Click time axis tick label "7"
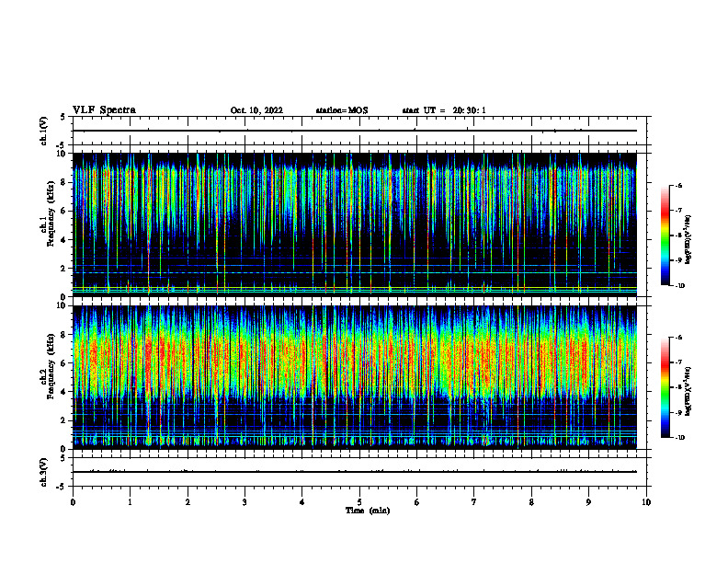Screen dimensions: 728x563 click(474, 502)
